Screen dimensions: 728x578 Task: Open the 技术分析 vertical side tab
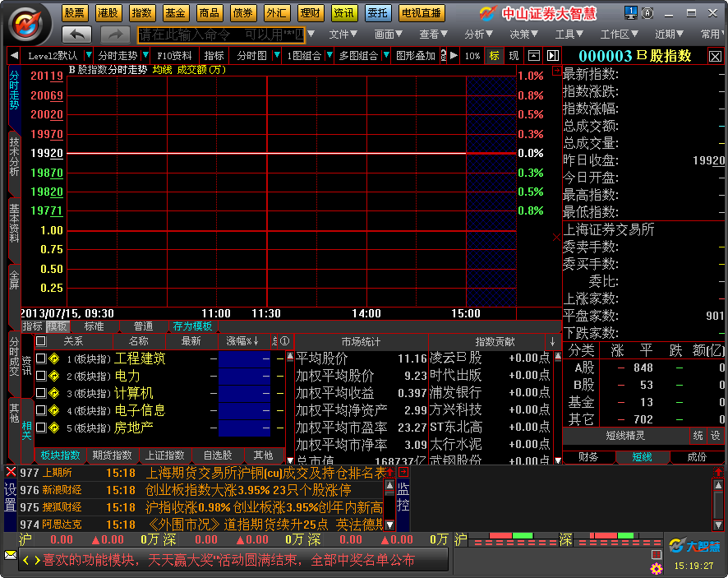14,156
